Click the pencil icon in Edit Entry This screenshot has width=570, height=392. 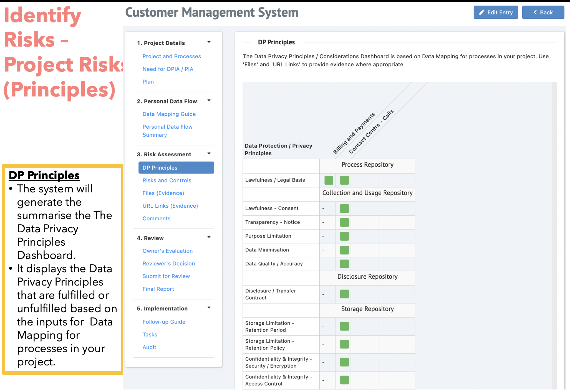point(481,12)
